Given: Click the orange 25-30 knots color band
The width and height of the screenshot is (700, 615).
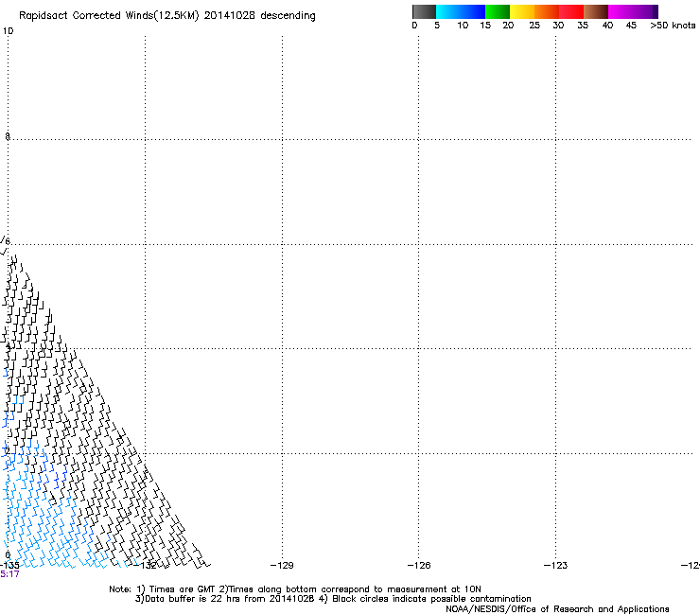Looking at the screenshot, I should [547, 11].
